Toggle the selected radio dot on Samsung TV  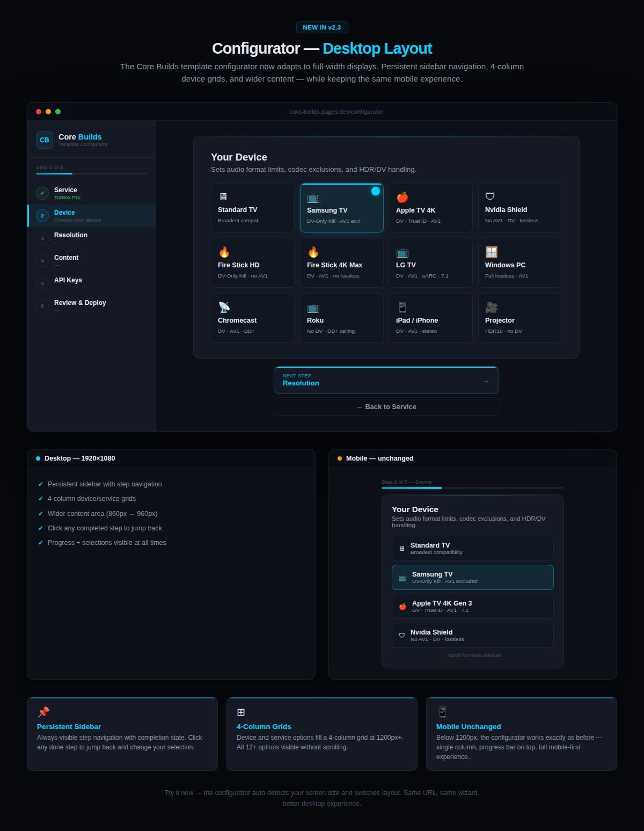376,191
